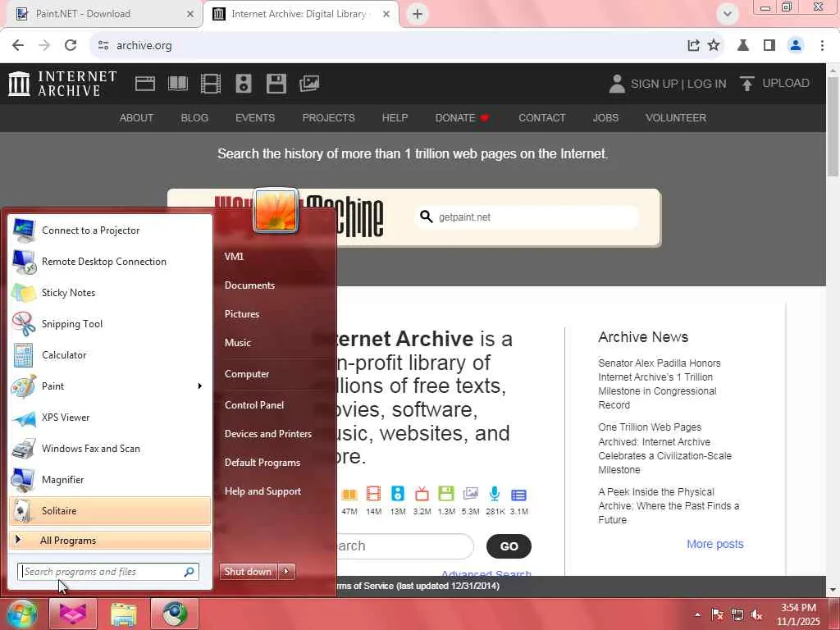Open Action Center flag icon

pyautogui.click(x=717, y=614)
